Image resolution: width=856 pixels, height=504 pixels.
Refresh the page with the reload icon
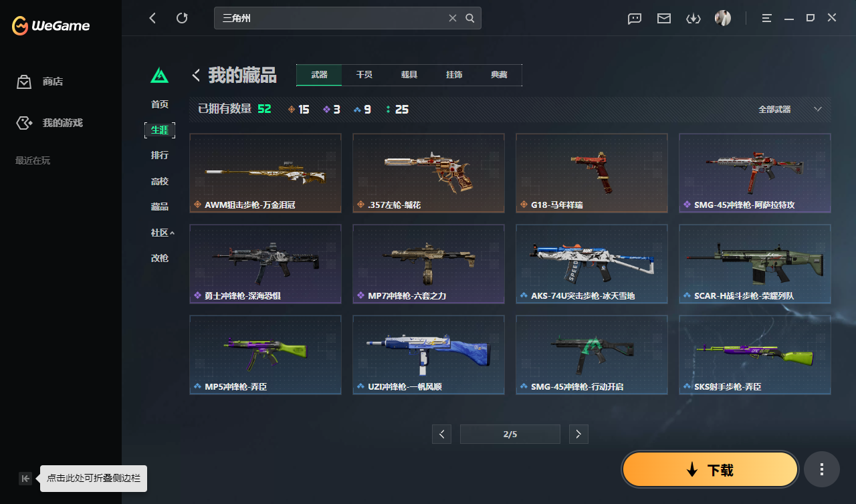(182, 18)
